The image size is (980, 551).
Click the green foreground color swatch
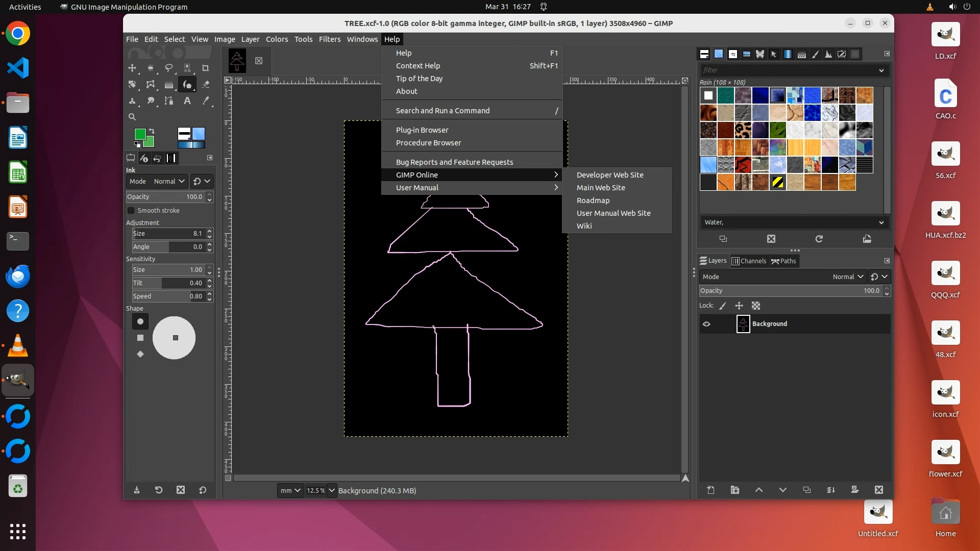click(x=139, y=134)
